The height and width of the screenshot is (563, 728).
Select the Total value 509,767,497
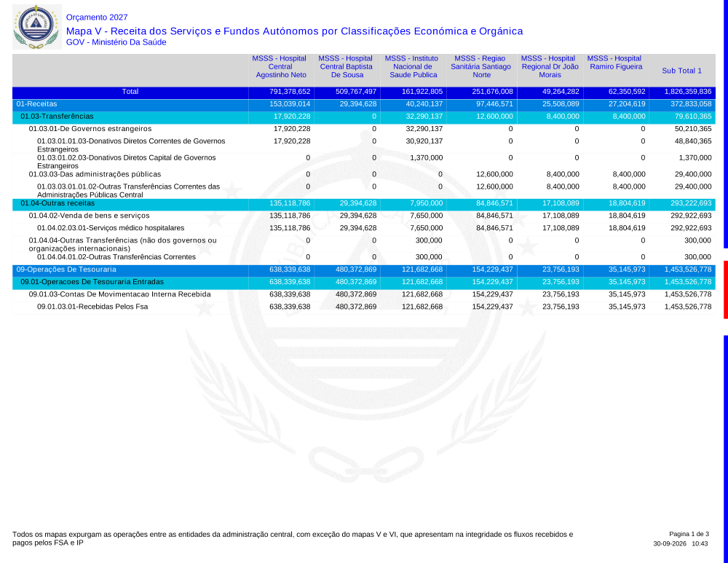click(x=356, y=92)
